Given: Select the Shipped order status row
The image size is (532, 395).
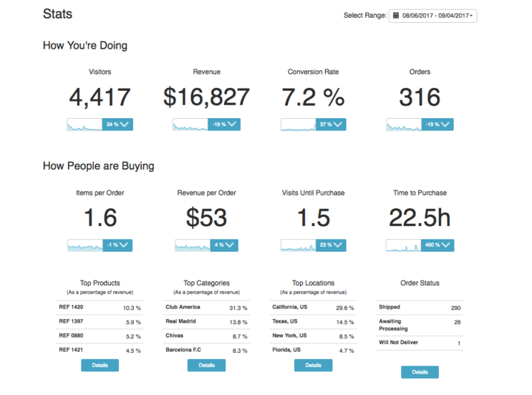Looking at the screenshot, I should coord(420,308).
